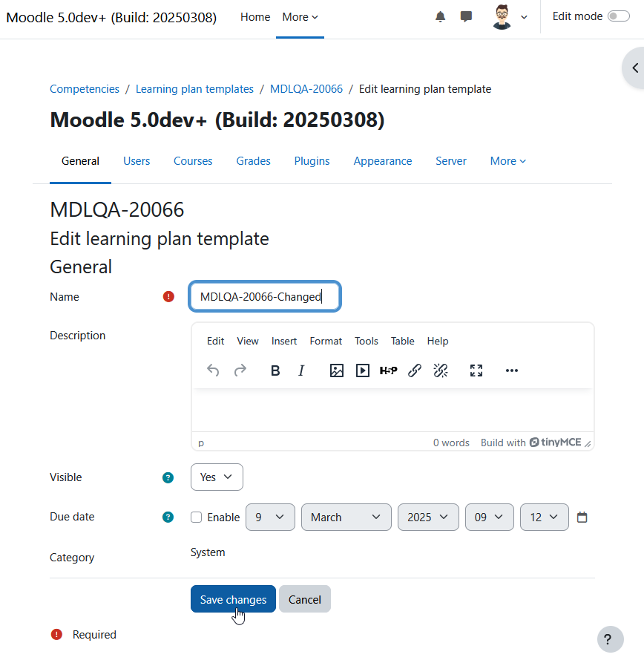
Task: Toggle Edit mode switch
Action: [619, 16]
